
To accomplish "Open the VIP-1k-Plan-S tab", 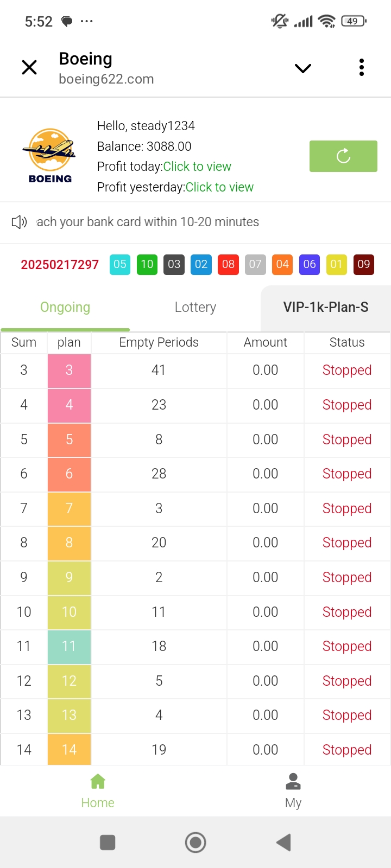I will 326,307.
